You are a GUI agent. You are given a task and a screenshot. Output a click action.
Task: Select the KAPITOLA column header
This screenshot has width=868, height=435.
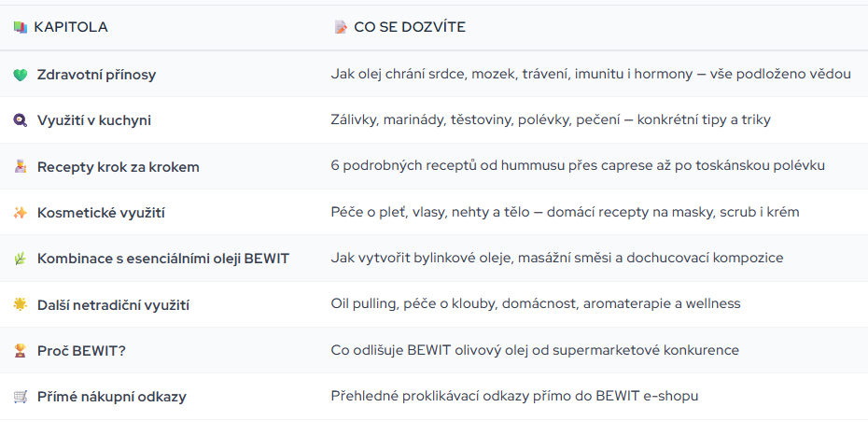[x=71, y=27]
